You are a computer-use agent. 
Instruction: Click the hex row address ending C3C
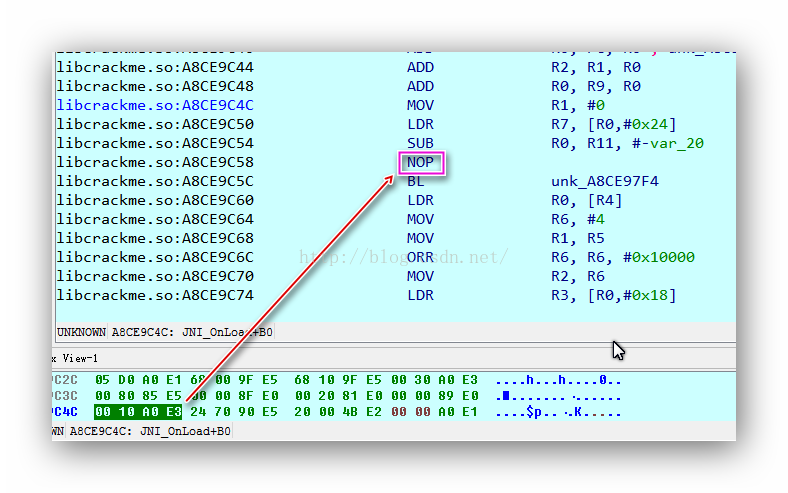click(x=65, y=396)
